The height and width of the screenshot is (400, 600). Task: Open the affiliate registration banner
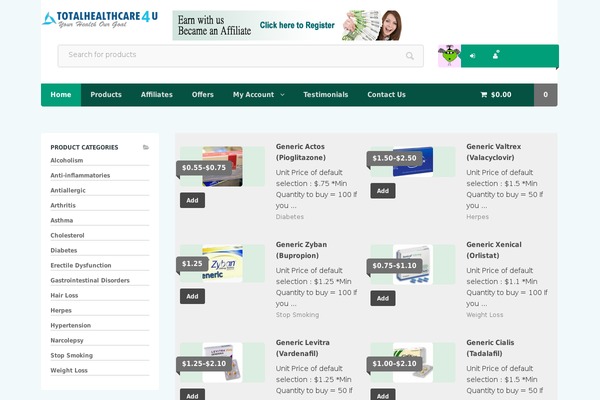click(287, 25)
